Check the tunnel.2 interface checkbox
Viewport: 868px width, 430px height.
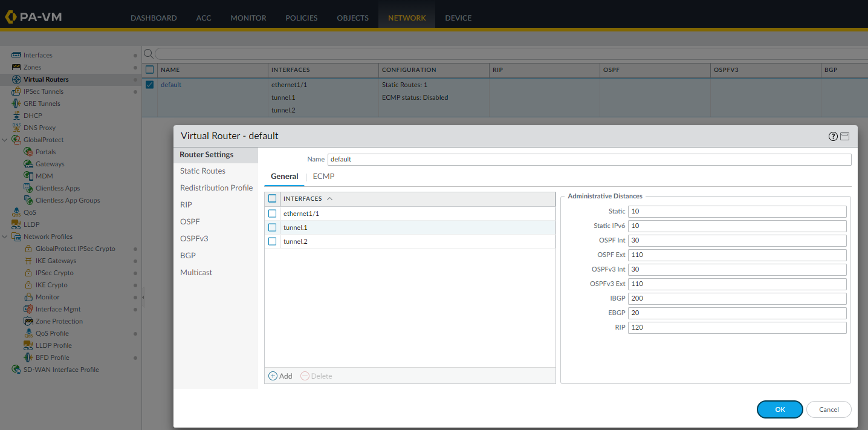coord(273,241)
